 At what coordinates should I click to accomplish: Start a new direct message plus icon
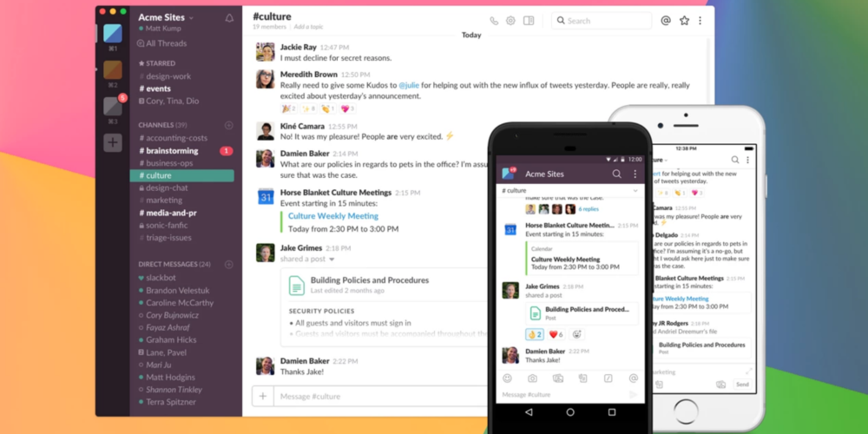pos(228,264)
